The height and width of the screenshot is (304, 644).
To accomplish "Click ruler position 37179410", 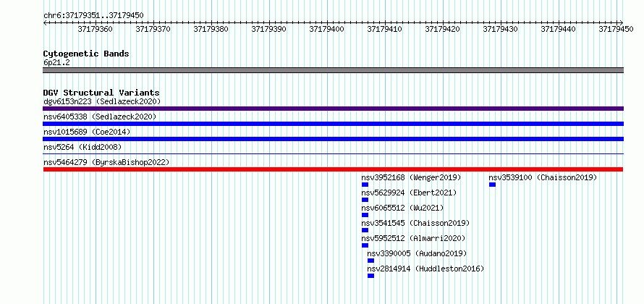I will coord(384,29).
